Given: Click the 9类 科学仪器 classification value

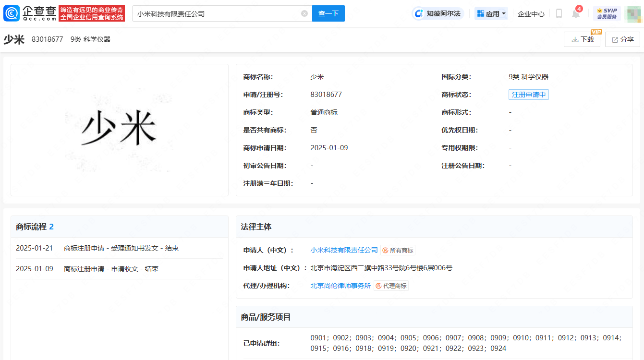Looking at the screenshot, I should pyautogui.click(x=528, y=77).
